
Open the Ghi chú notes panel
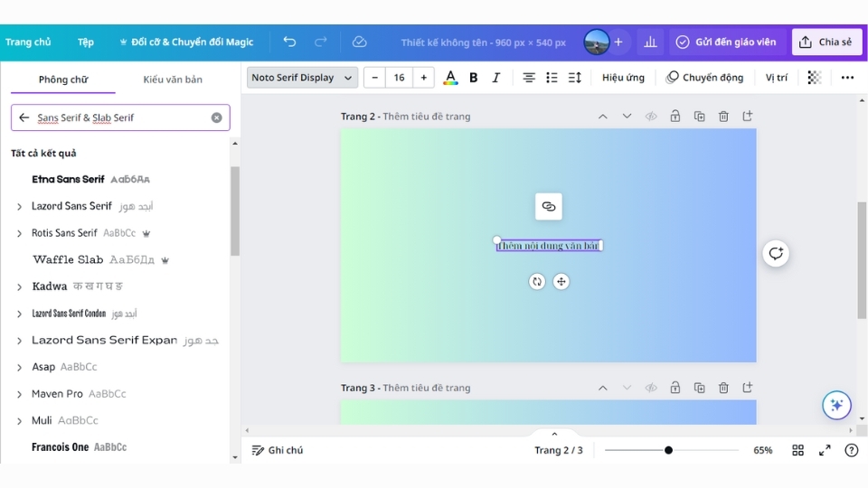[x=278, y=450]
